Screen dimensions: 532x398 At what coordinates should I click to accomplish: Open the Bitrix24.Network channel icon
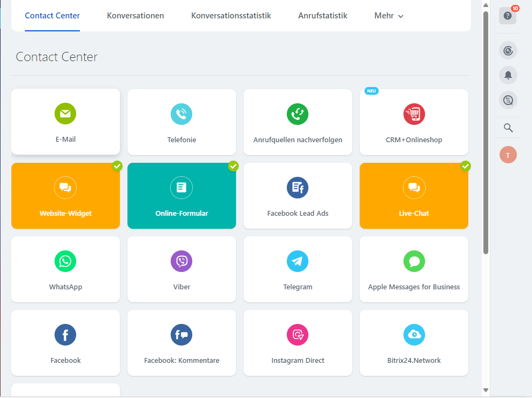pos(414,335)
